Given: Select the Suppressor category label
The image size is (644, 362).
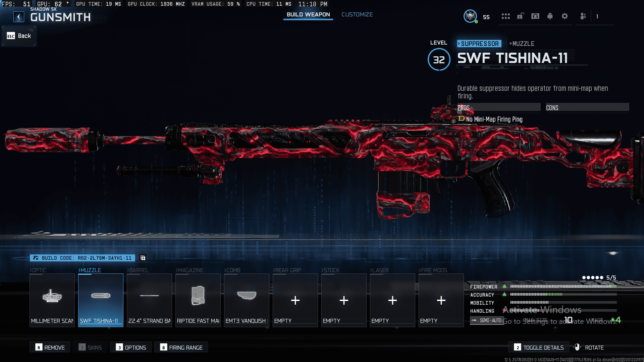Looking at the screenshot, I should 479,44.
